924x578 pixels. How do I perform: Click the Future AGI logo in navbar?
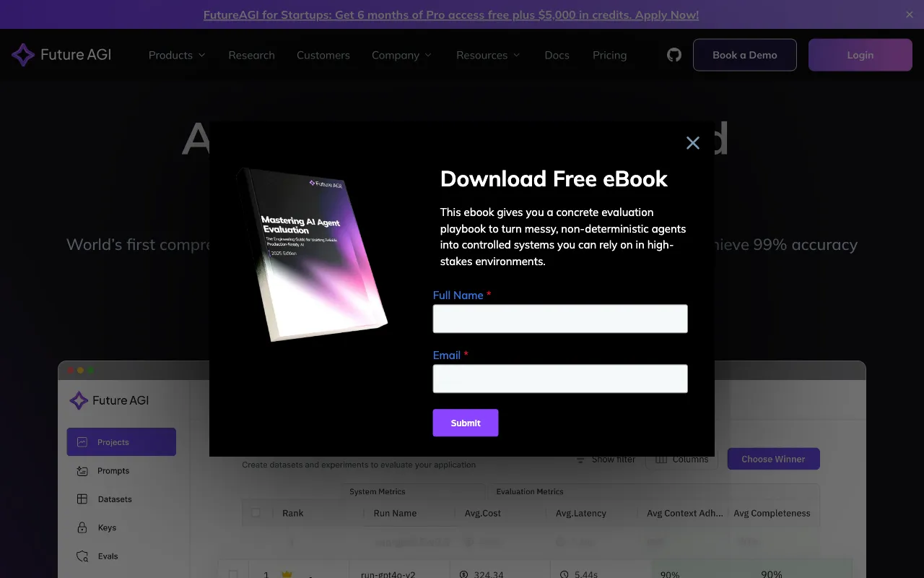pyautogui.click(x=61, y=55)
